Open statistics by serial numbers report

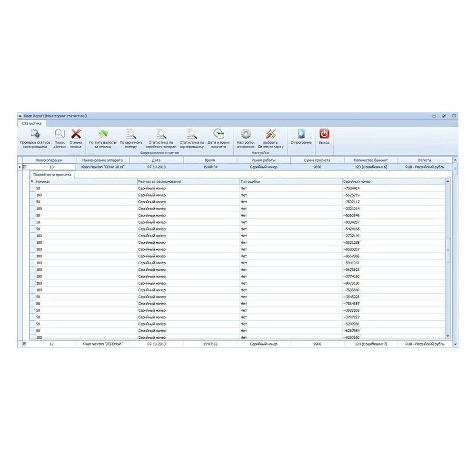161,134
